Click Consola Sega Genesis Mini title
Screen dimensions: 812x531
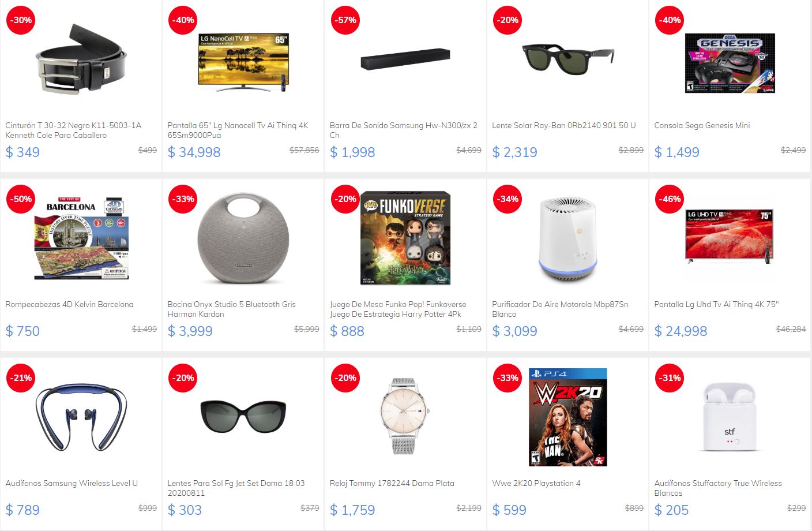(702, 125)
